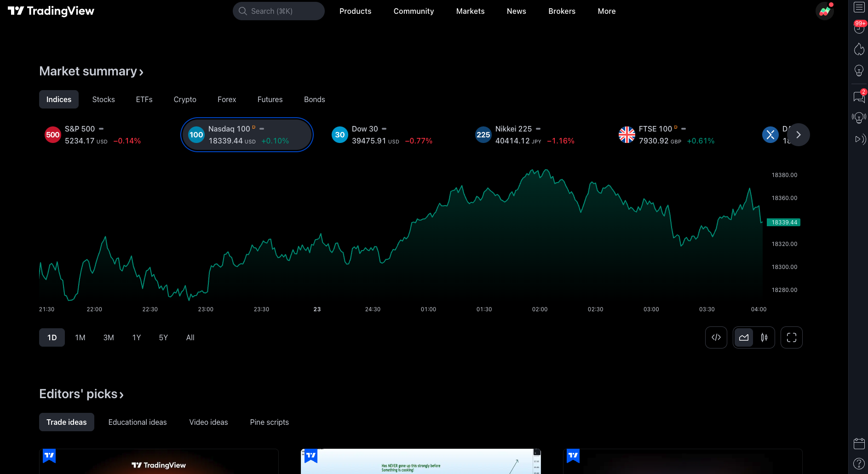Set chart range to 5Y
868x474 pixels.
(x=163, y=337)
